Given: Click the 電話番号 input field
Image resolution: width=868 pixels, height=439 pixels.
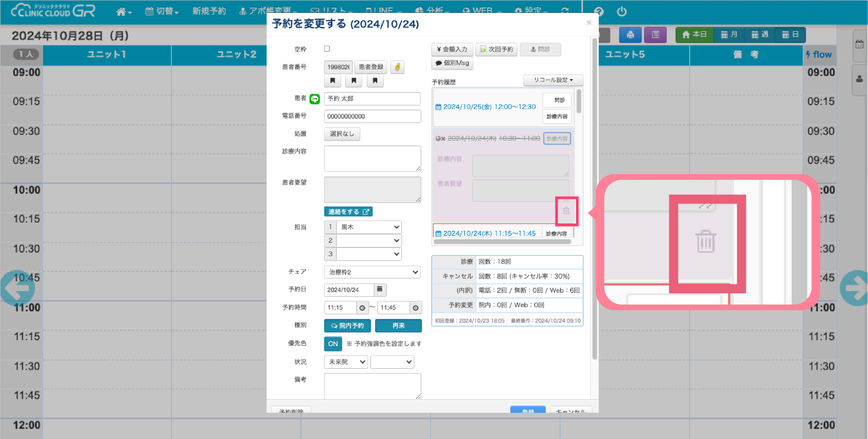Looking at the screenshot, I should tap(372, 116).
